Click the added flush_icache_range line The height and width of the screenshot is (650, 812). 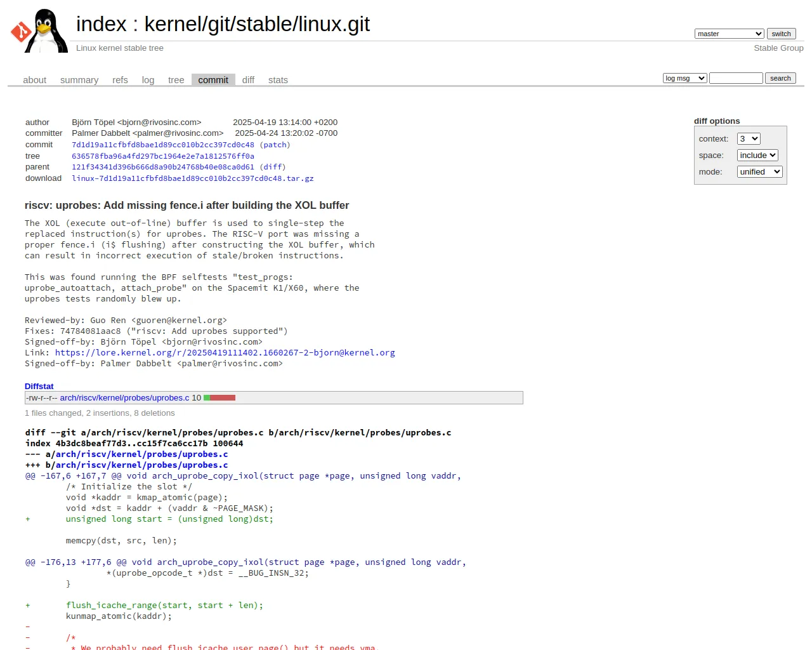click(145, 605)
